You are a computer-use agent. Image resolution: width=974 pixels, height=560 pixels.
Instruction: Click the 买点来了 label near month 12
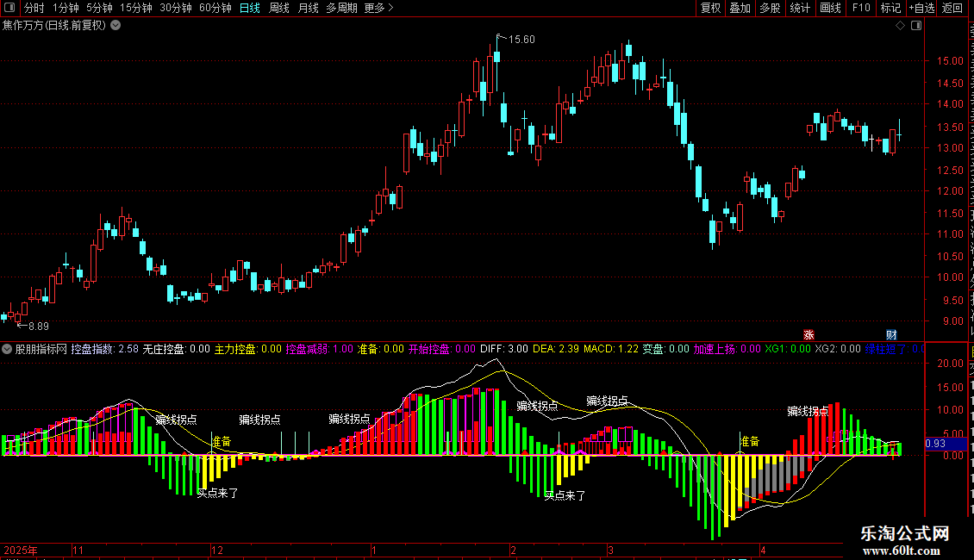(218, 493)
